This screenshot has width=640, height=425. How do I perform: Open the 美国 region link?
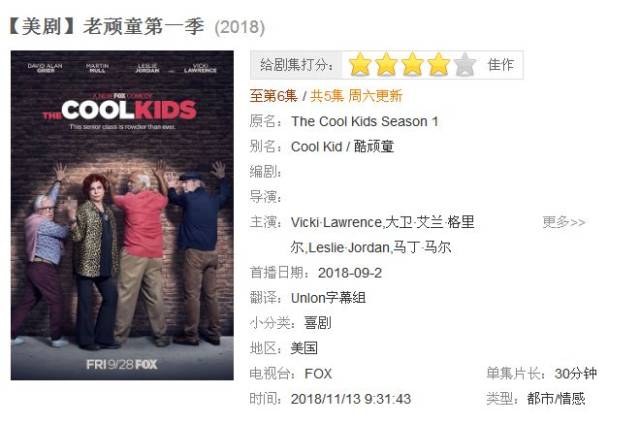(304, 348)
